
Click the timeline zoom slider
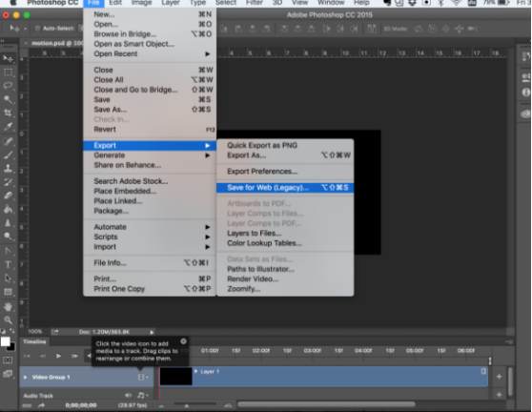coord(194,404)
